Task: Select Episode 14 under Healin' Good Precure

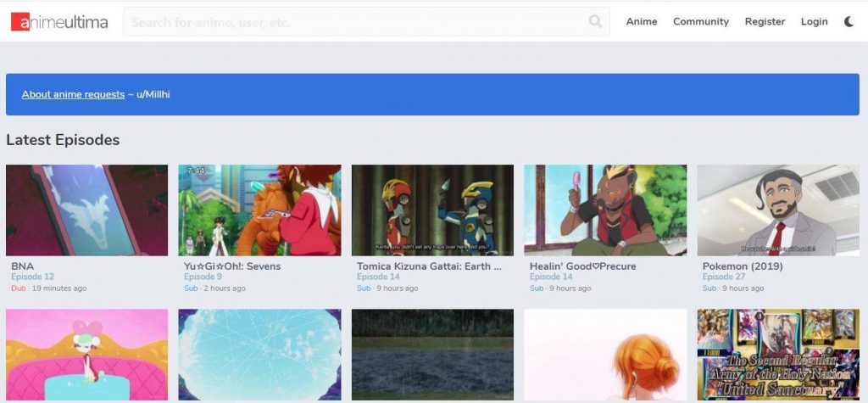Action: click(x=551, y=277)
